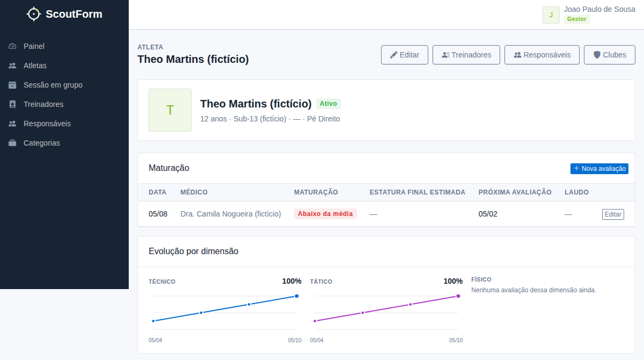Open the Treinadores header button

point(466,55)
